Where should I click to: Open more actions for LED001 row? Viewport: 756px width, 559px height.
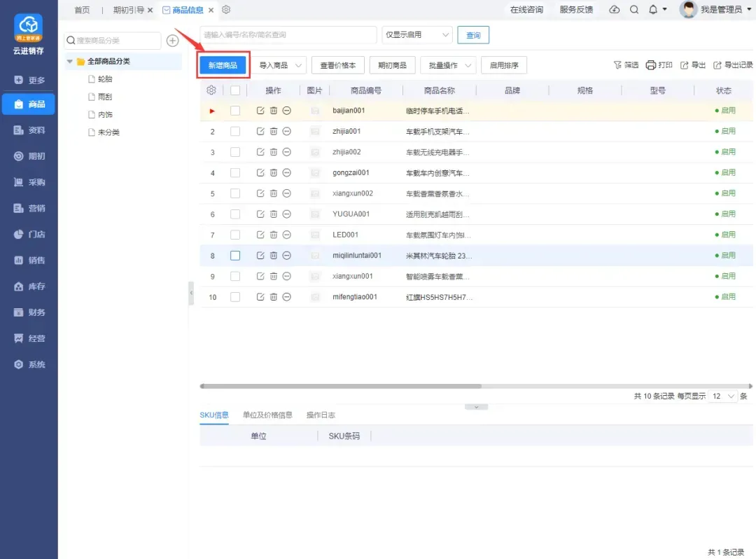click(x=287, y=235)
